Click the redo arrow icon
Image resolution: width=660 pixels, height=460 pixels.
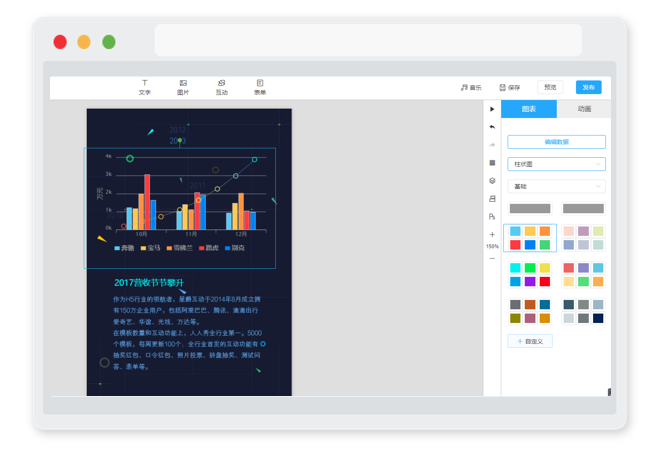(x=492, y=145)
